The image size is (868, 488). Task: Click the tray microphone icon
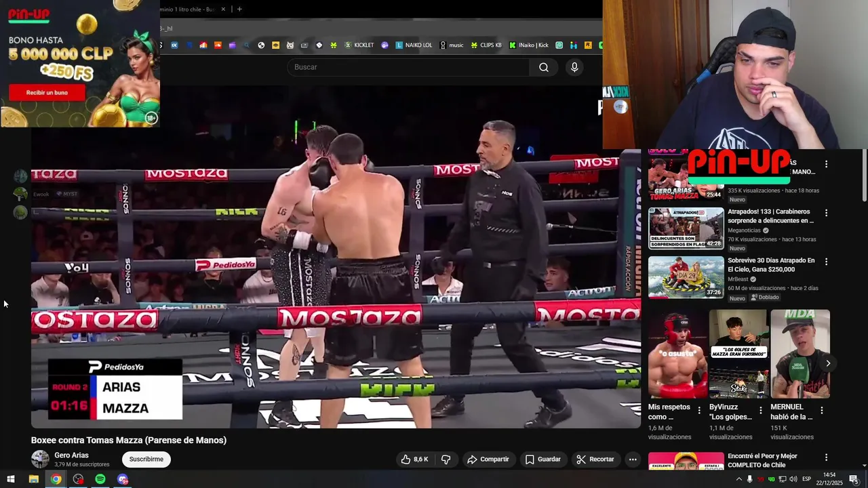749,479
